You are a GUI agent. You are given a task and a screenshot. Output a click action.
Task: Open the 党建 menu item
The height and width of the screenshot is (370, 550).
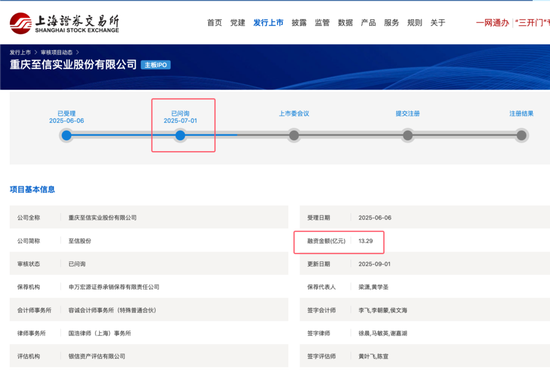[x=237, y=23]
